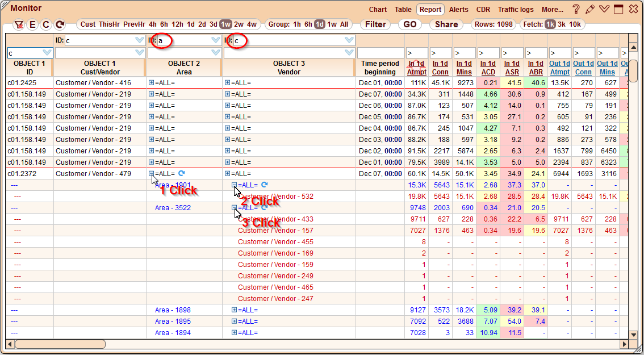
Task: Select the 4h time range
Action: (x=152, y=24)
